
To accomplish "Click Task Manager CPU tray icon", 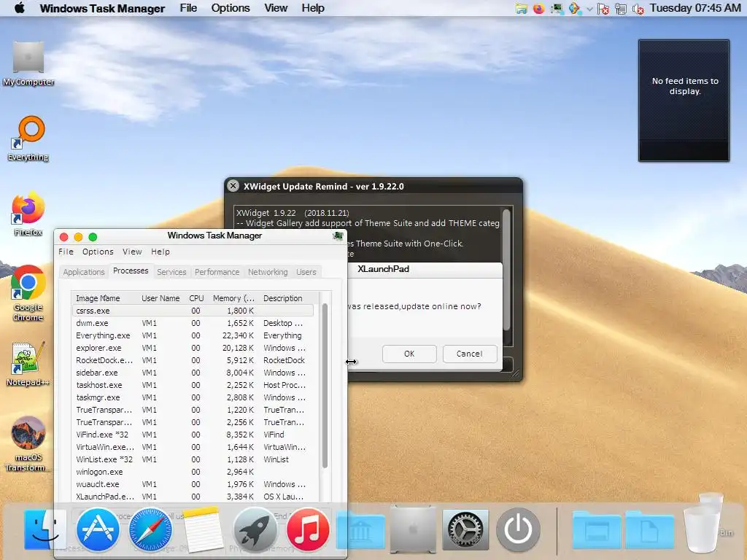I will [557, 9].
